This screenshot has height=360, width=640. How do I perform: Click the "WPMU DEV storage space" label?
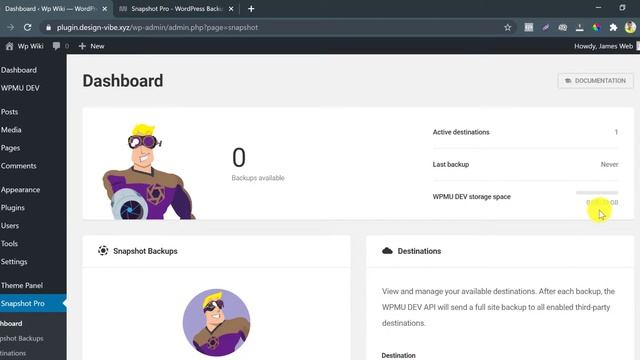tap(471, 196)
